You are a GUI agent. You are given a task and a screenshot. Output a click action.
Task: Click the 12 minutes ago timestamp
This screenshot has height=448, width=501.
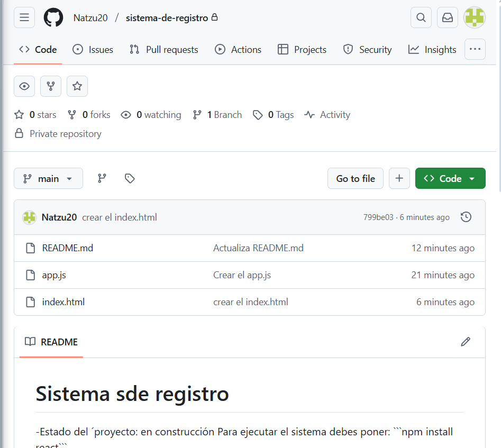[x=443, y=248]
